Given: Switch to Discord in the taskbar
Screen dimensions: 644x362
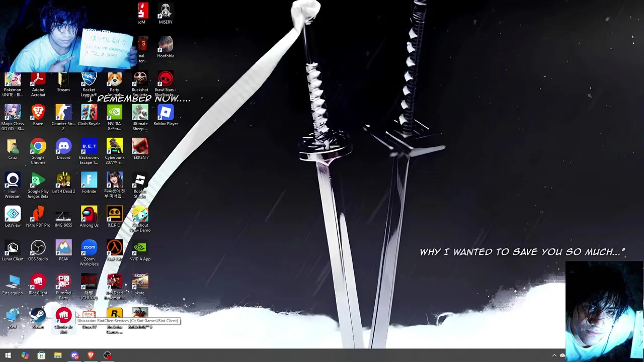Looking at the screenshot, I should pyautogui.click(x=74, y=355).
